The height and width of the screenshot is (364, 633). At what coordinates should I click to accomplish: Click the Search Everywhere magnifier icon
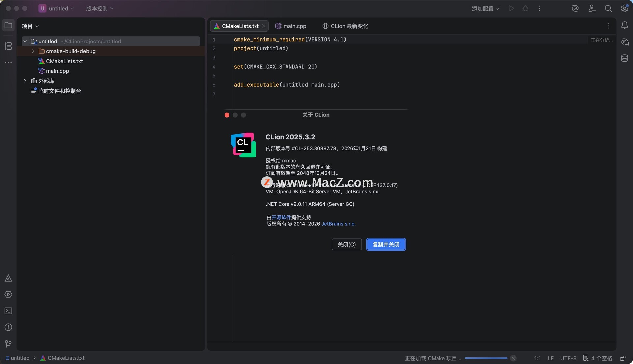(x=608, y=9)
